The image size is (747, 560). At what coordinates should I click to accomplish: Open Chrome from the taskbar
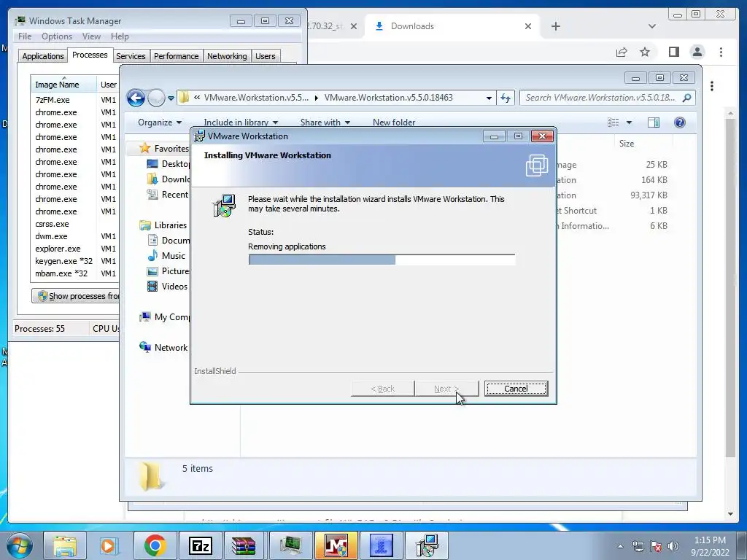[x=155, y=545]
